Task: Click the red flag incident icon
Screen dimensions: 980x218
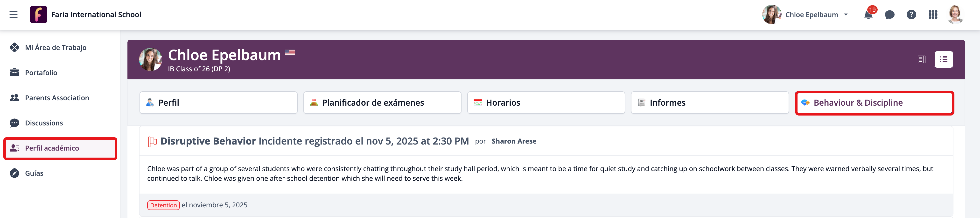Action: tap(152, 142)
